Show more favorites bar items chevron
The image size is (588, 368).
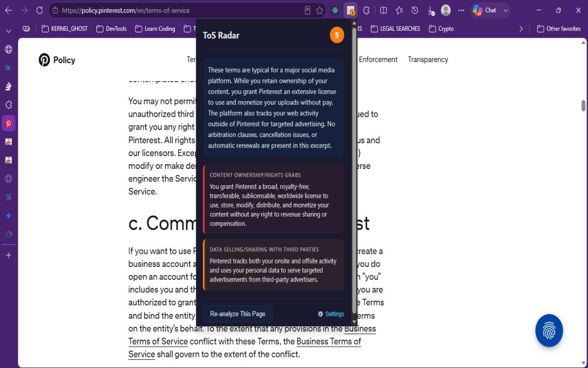click(521, 29)
